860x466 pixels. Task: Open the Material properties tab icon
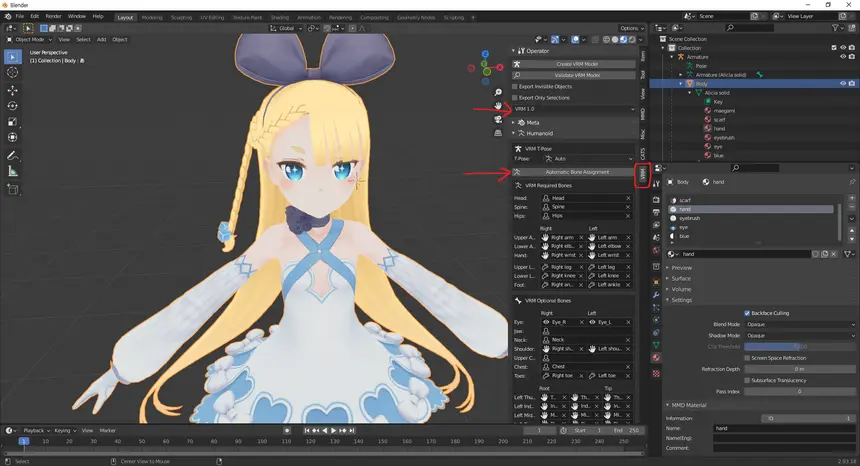pyautogui.click(x=656, y=357)
